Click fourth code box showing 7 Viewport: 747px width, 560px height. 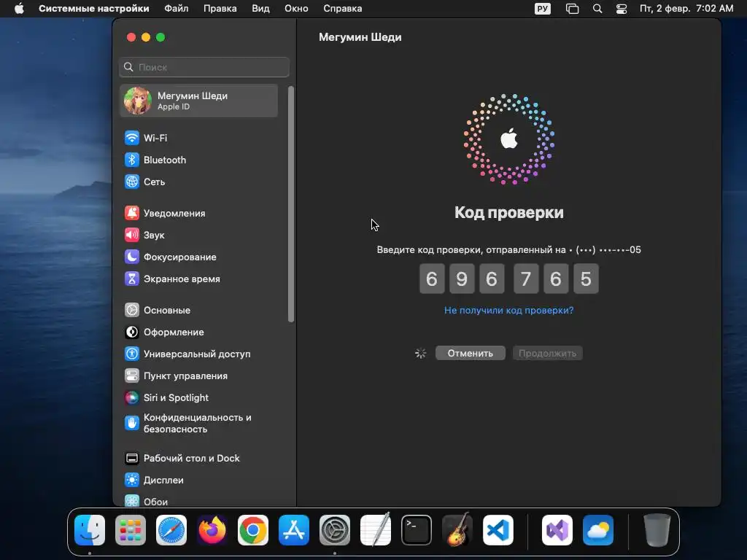(x=526, y=279)
